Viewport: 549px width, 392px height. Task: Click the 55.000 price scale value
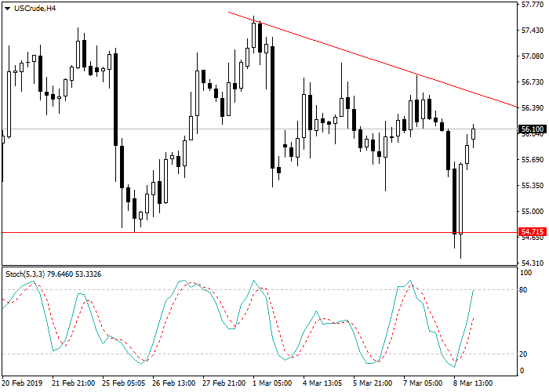coord(533,212)
